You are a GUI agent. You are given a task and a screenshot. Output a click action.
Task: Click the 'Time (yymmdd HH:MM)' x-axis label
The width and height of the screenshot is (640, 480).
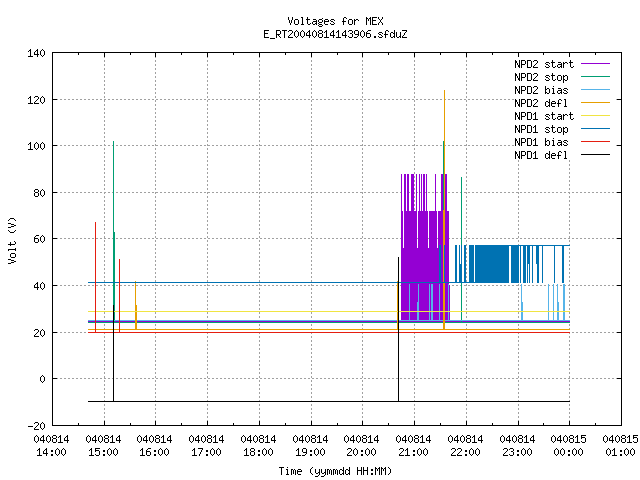pos(335,471)
